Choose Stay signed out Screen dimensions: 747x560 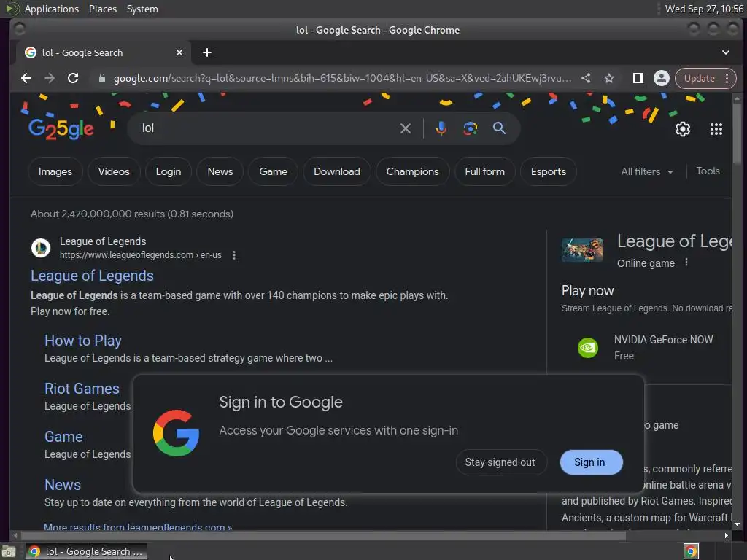click(x=500, y=462)
